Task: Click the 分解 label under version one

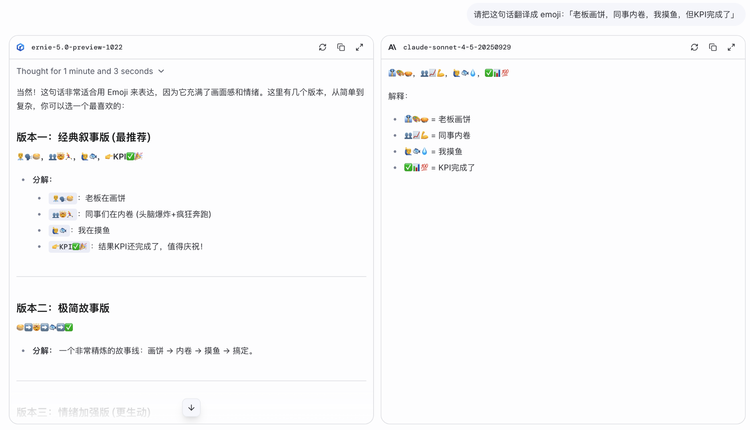Action: point(42,180)
